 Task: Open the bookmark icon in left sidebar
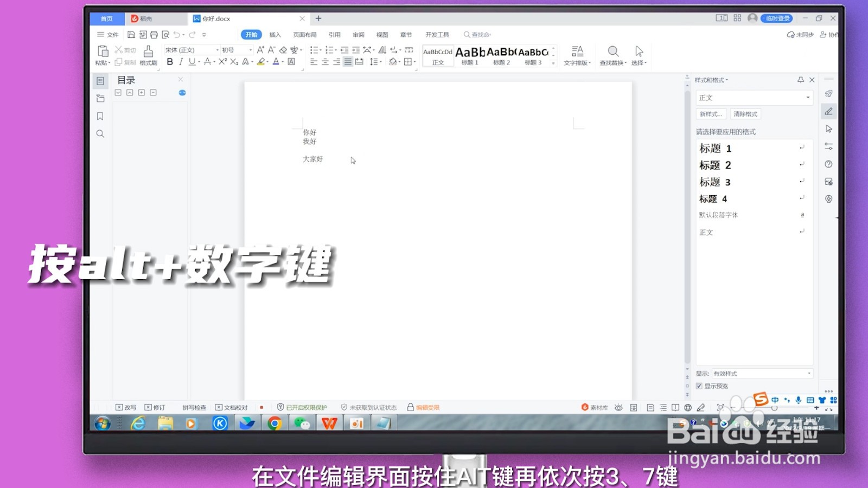[x=100, y=116]
